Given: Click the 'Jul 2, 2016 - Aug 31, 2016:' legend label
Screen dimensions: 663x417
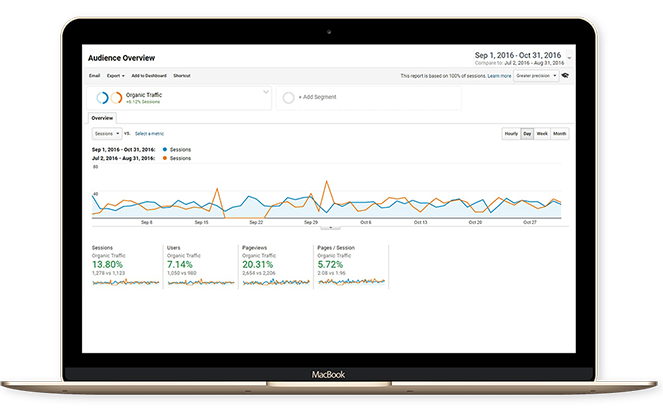Looking at the screenshot, I should 123,158.
